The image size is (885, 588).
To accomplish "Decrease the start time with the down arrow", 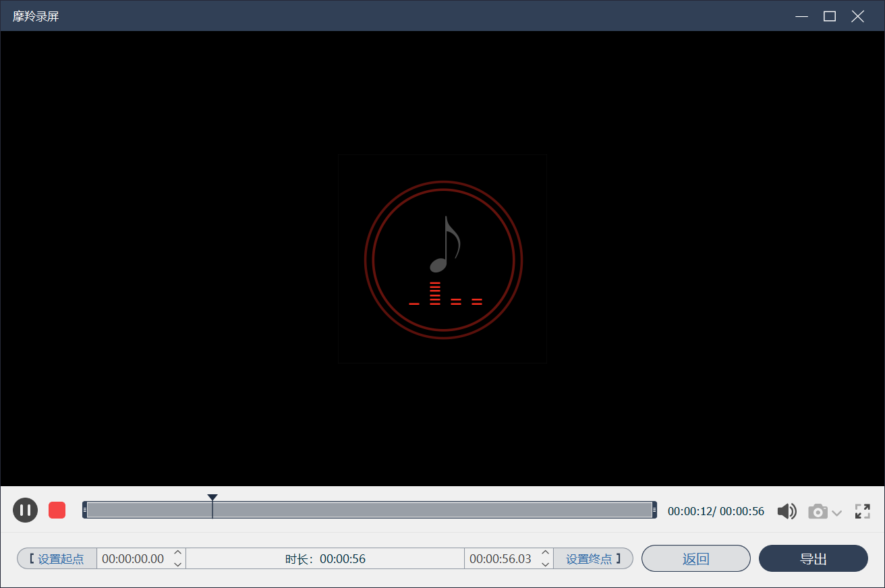I will pos(177,564).
